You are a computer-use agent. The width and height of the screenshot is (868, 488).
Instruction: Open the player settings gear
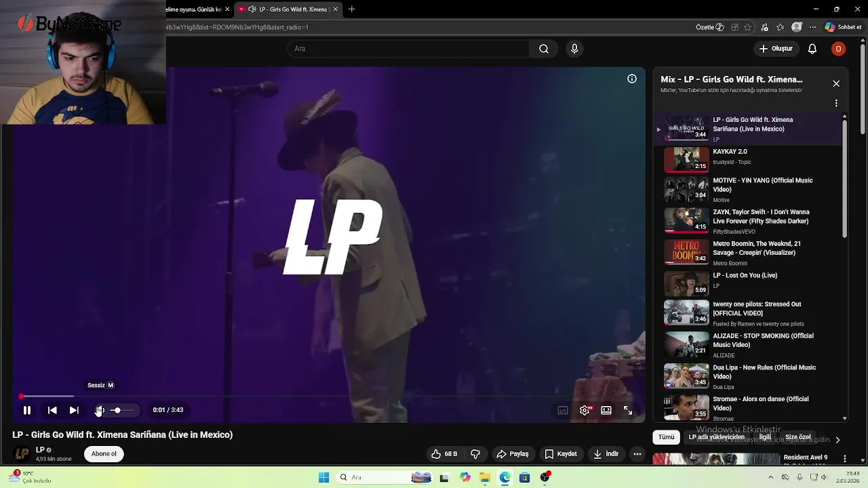585,410
